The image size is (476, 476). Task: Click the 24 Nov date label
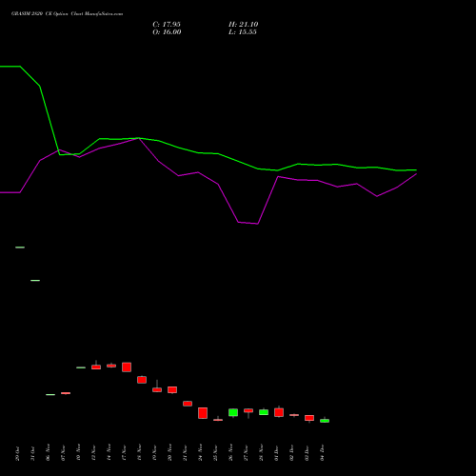[x=200, y=453]
